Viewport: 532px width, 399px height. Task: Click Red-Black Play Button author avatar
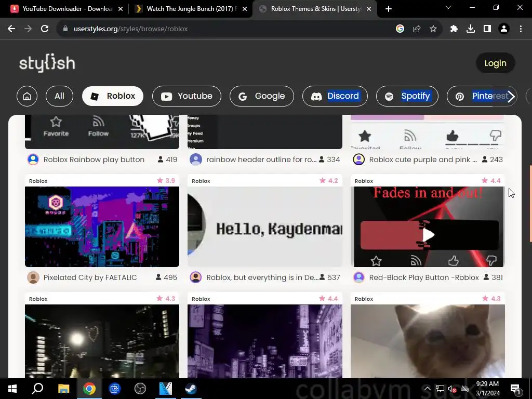click(x=359, y=277)
